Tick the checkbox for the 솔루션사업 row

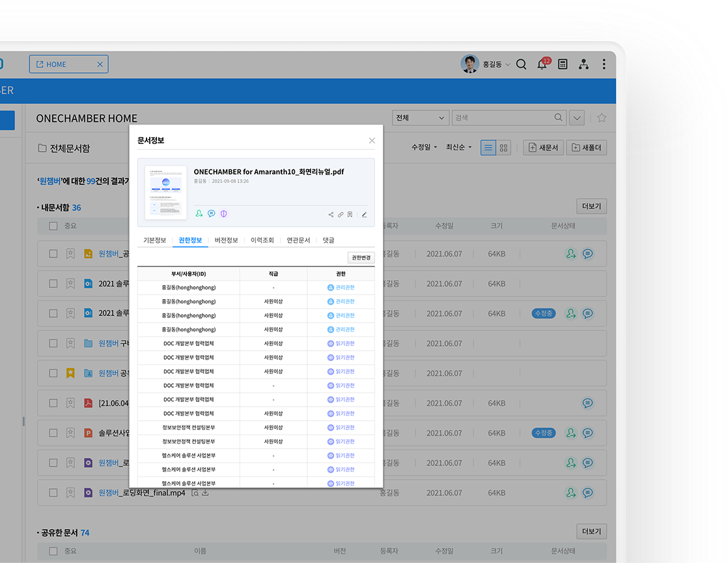point(53,433)
